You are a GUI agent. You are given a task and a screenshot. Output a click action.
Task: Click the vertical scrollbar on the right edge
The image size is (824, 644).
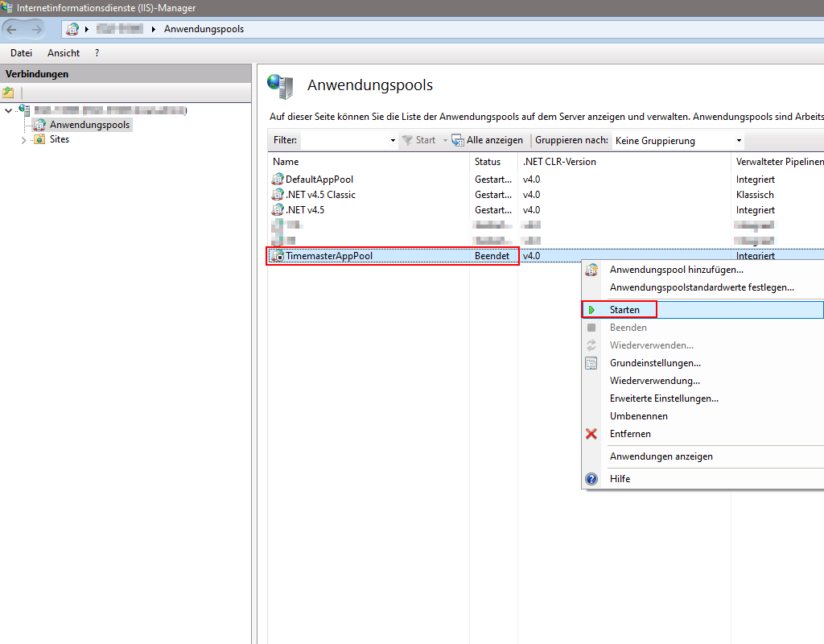click(x=819, y=322)
